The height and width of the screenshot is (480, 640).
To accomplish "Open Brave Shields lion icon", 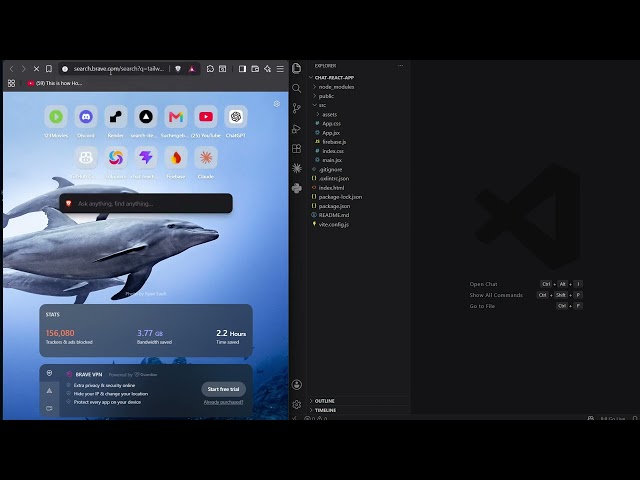I will 178,69.
